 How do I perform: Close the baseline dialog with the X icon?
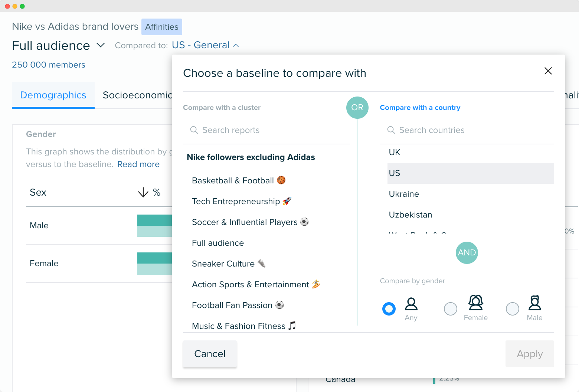coord(548,71)
